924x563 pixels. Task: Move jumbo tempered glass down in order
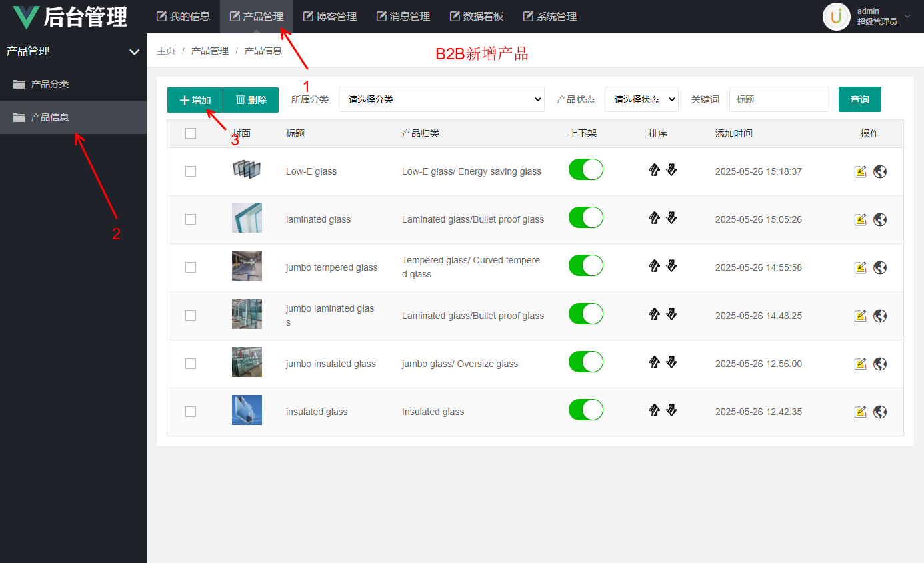click(x=671, y=266)
